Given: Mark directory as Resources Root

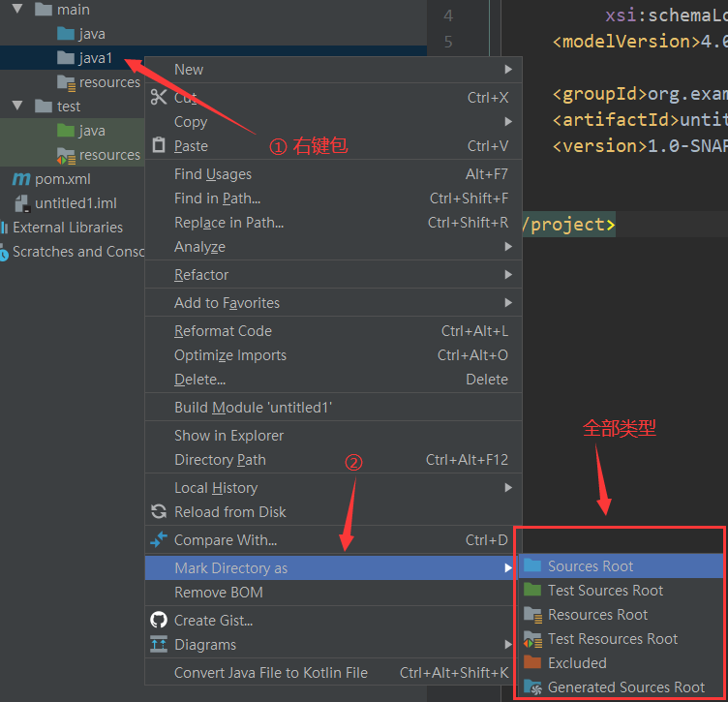Looking at the screenshot, I should 621,614.
